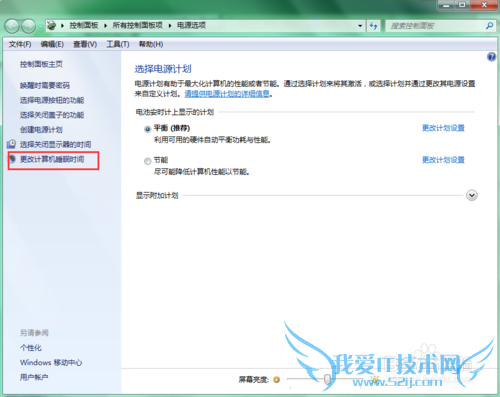
Task: Expand the arrow before 控制面板 in breadcrumb
Action: click(x=62, y=26)
